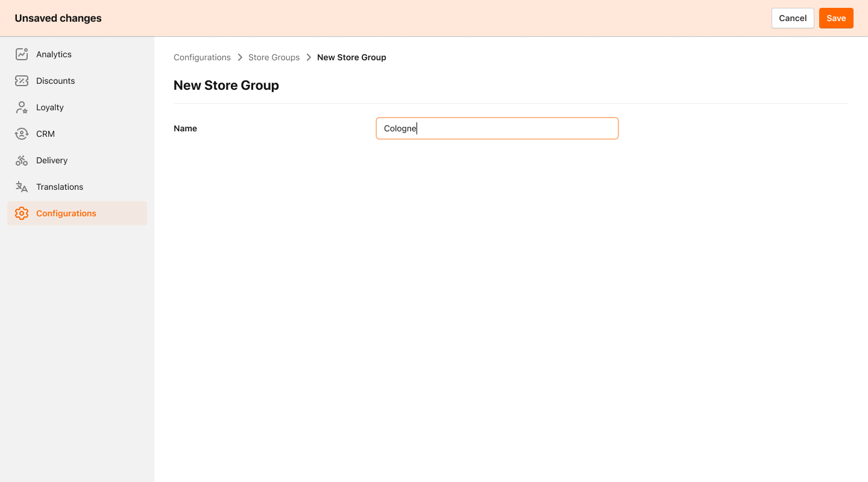Save the new store group
Screen dimensions: 868x482
(836, 18)
